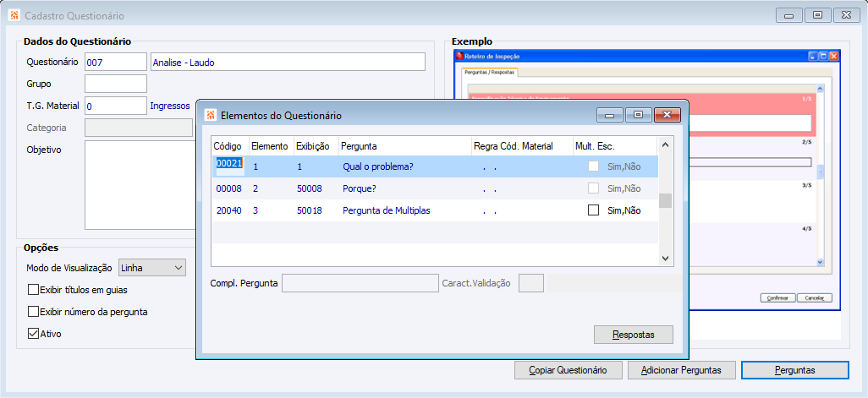Maximize the Elementos do Questionário dialog
Viewport: 868px width, 398px height.
click(638, 115)
